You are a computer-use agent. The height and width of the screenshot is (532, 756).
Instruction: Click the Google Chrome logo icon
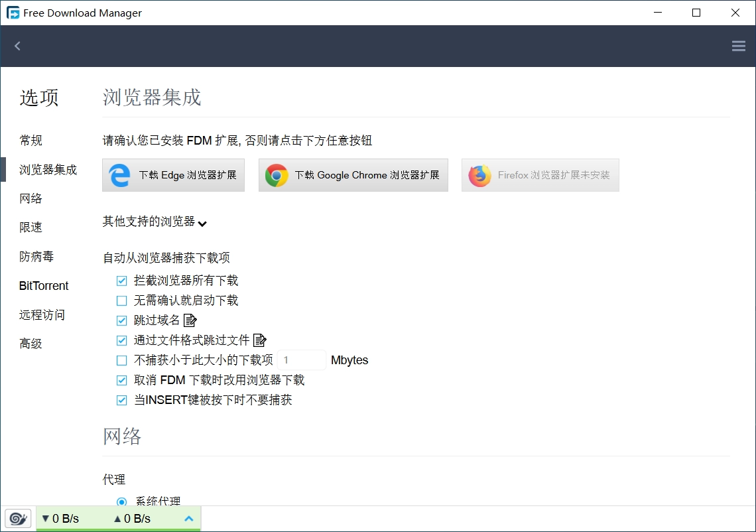[277, 176]
